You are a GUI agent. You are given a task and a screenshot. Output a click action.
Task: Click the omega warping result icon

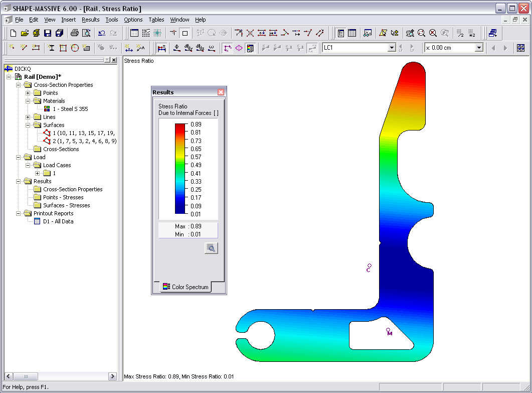pos(212,48)
